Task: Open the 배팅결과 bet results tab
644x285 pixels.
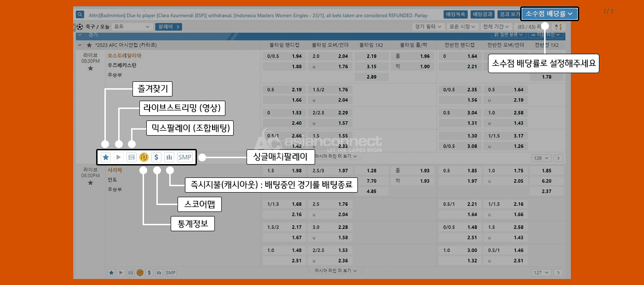Action: (x=483, y=14)
